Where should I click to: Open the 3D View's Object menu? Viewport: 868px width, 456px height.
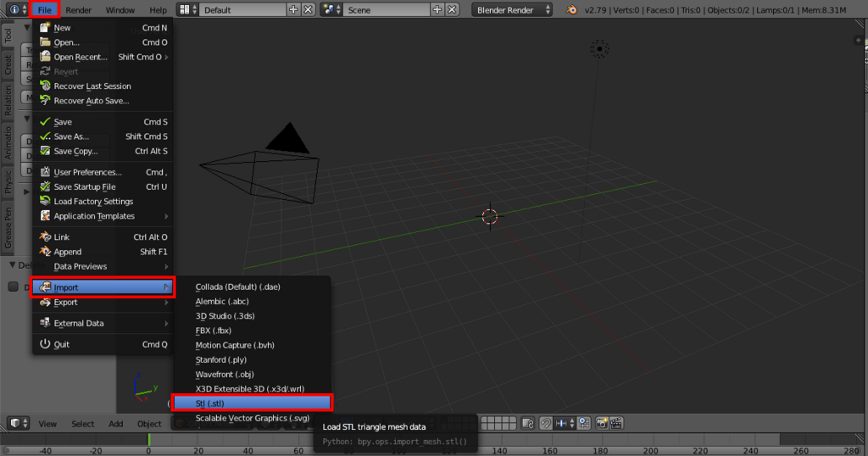149,424
